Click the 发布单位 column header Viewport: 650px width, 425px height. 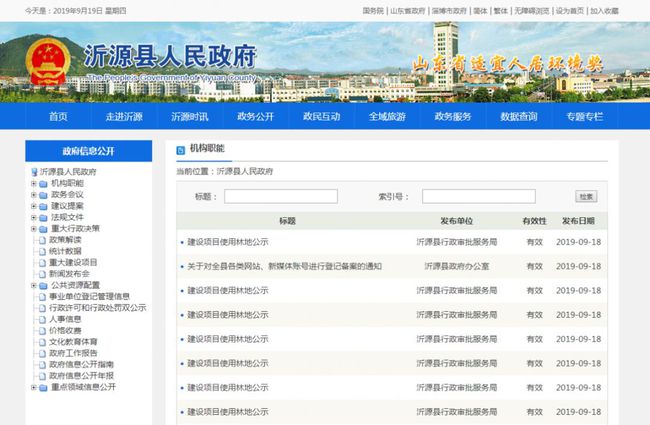pos(457,221)
